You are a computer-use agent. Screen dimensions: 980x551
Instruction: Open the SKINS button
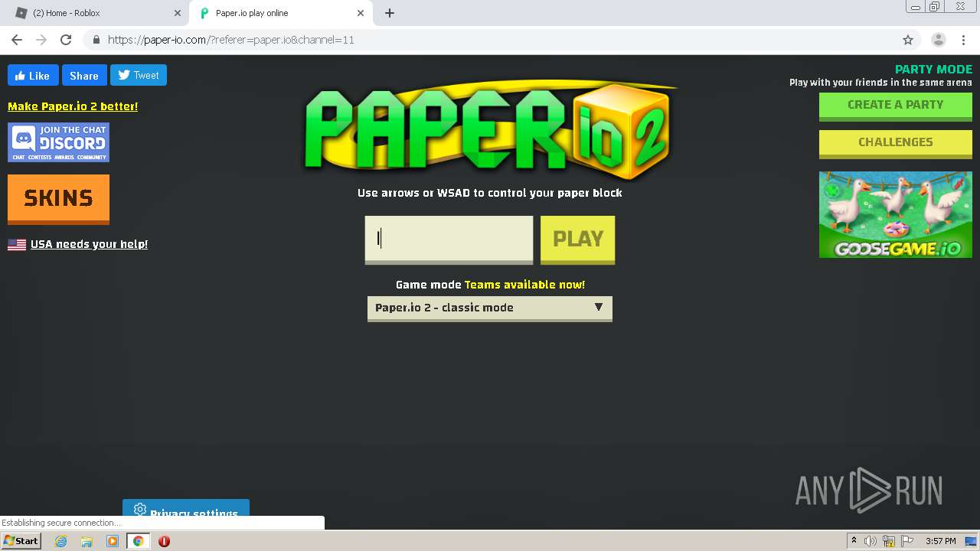click(x=58, y=199)
